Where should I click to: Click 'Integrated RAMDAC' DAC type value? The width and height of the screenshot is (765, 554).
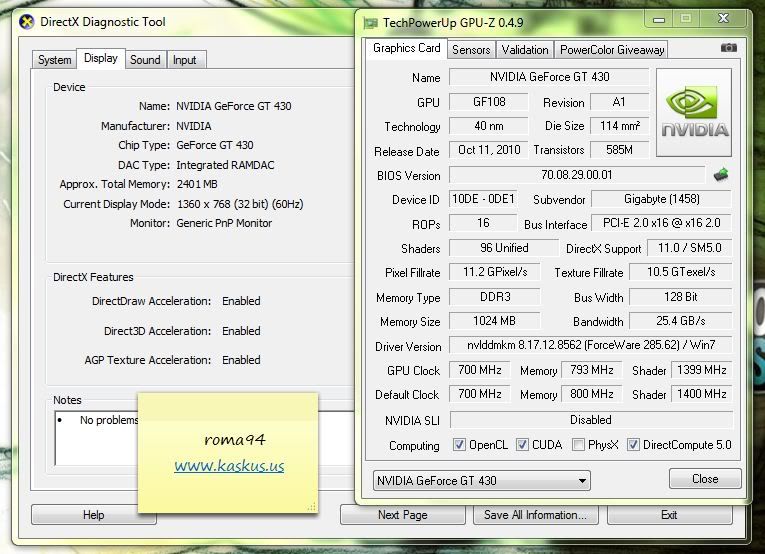(x=225, y=165)
